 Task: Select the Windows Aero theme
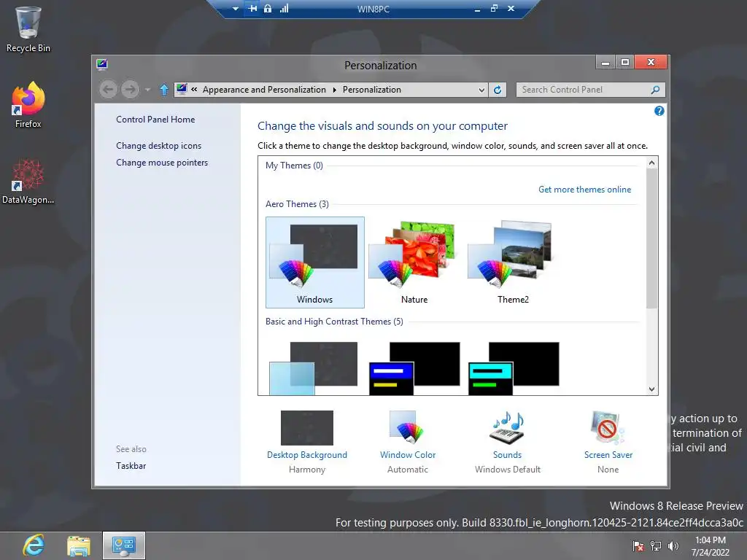315,262
